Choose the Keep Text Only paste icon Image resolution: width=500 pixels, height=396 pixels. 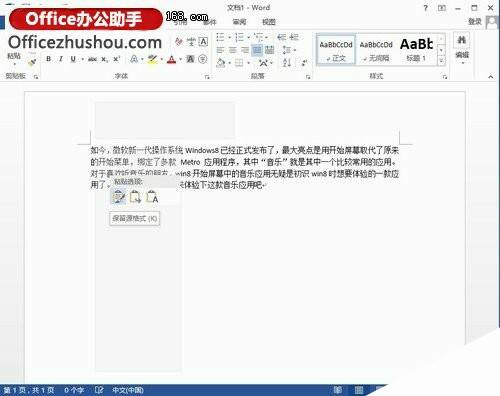coord(152,197)
